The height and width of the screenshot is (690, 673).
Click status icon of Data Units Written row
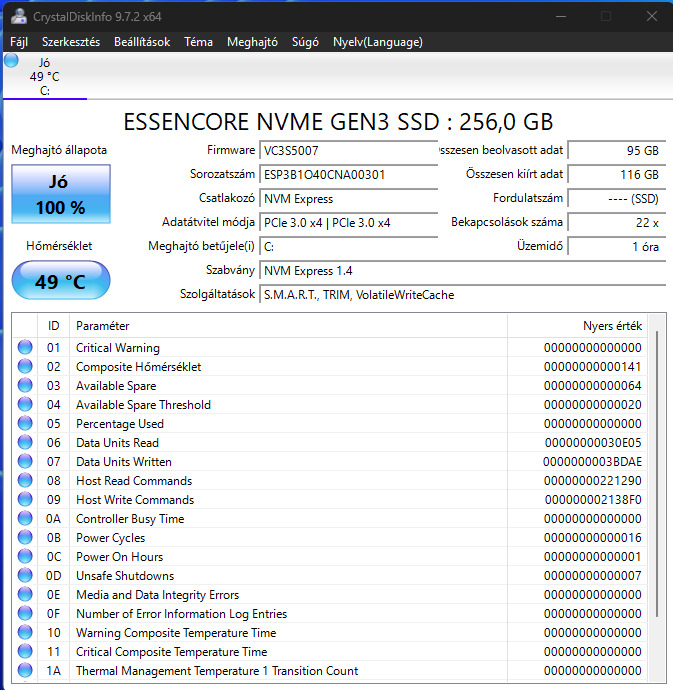[x=25, y=461]
